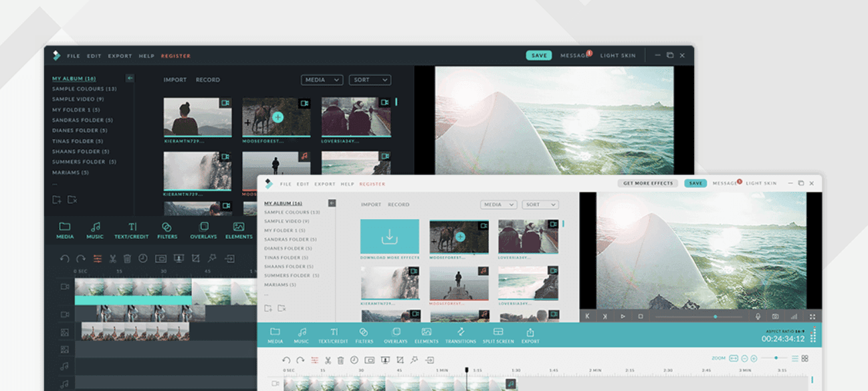Image resolution: width=868 pixels, height=391 pixels.
Task: Switch to grid view in light window timeline
Action: [805, 358]
